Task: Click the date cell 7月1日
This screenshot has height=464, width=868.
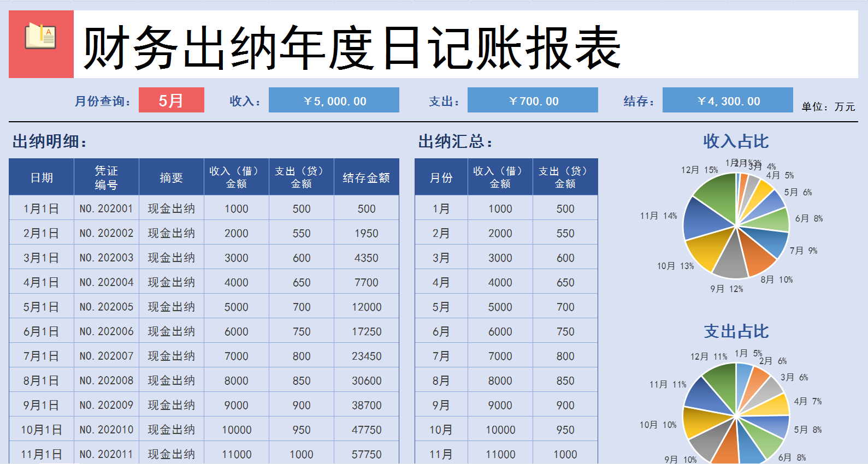Action: [x=42, y=356]
